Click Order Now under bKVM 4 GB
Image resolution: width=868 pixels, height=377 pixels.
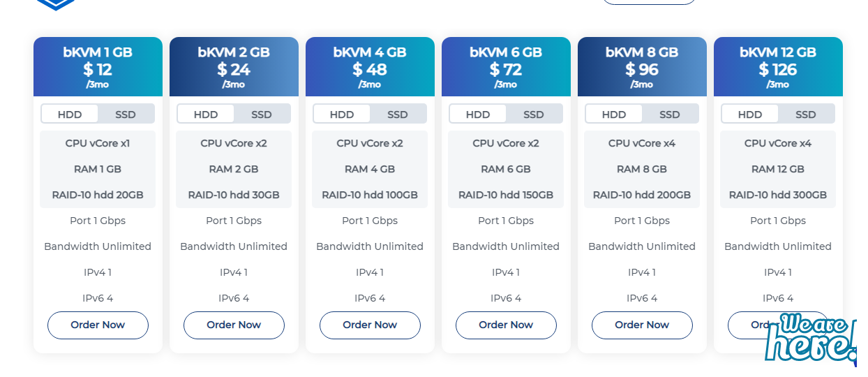click(370, 325)
